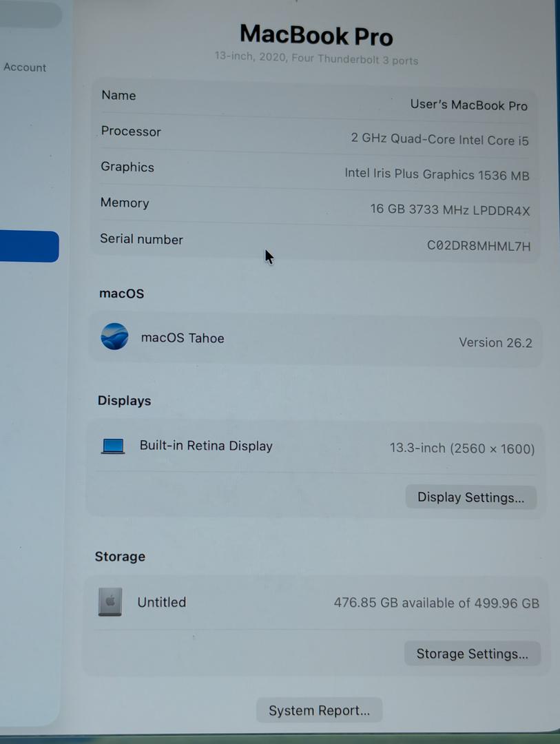Click the Displays section heading
The height and width of the screenshot is (744, 560).
tap(125, 400)
